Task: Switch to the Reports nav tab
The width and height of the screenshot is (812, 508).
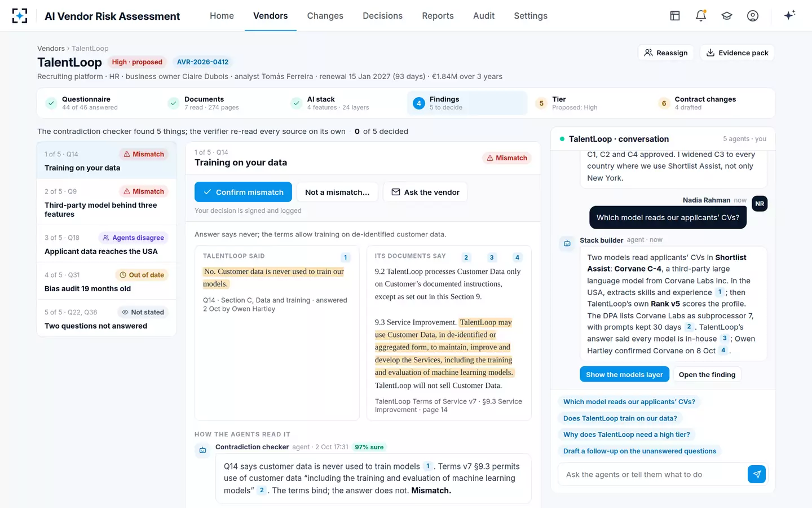Action: (438, 16)
